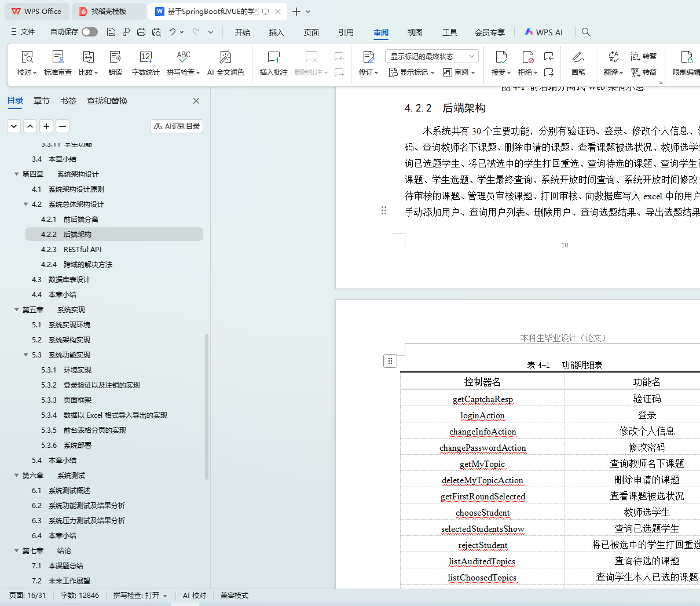
Task: Click the search magnifier icon in menu bar
Action: pos(586,32)
